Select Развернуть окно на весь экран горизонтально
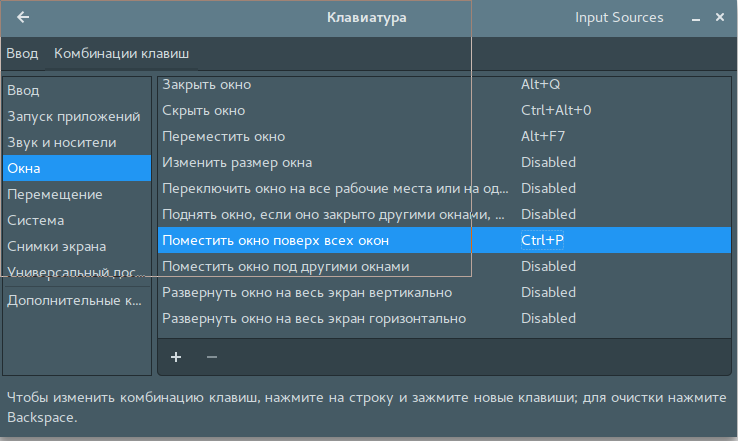Image resolution: width=738 pixels, height=441 pixels. coord(444,318)
